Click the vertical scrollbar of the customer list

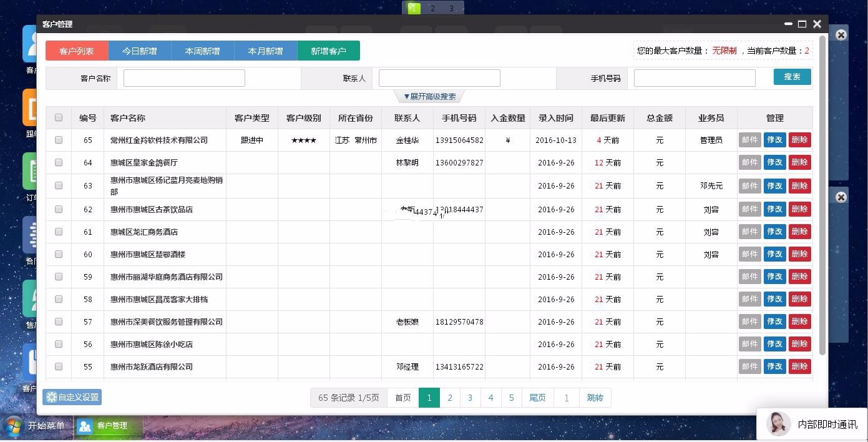(822, 195)
